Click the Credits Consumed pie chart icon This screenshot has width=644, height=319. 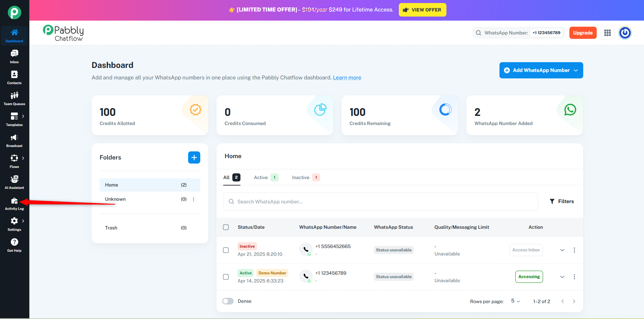click(x=320, y=109)
